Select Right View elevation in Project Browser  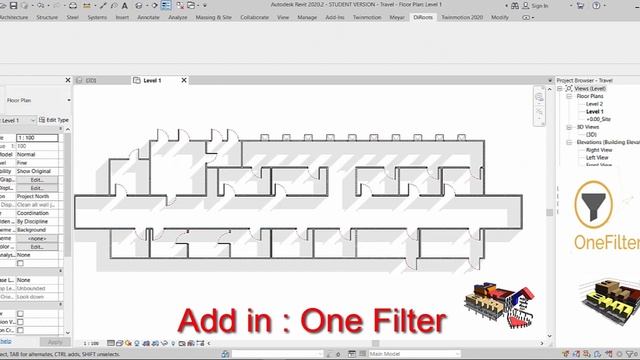tap(599, 150)
